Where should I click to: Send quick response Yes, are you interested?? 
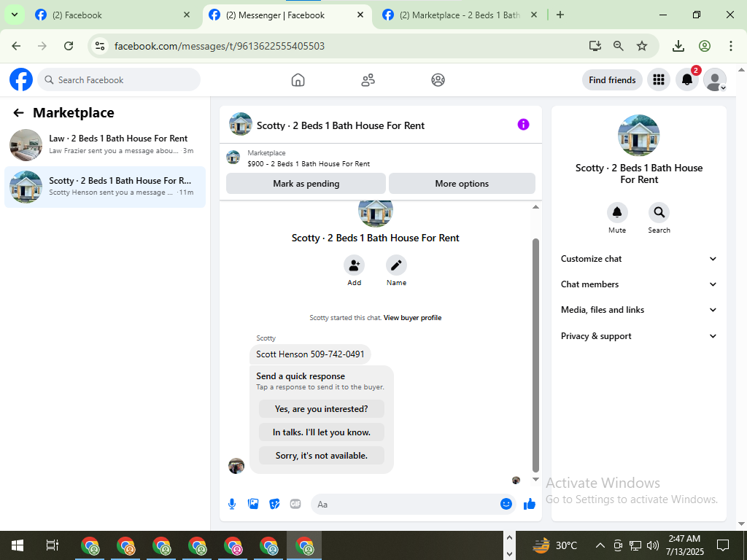tap(322, 409)
